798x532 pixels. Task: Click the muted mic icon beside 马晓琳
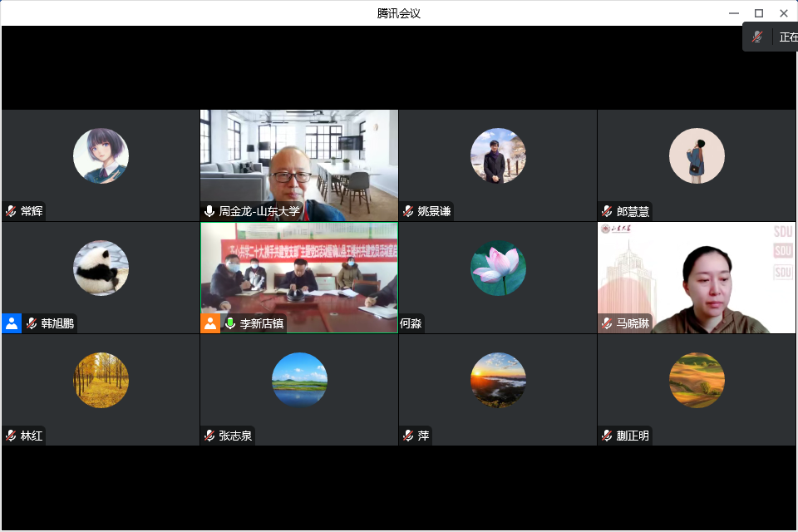(x=607, y=323)
